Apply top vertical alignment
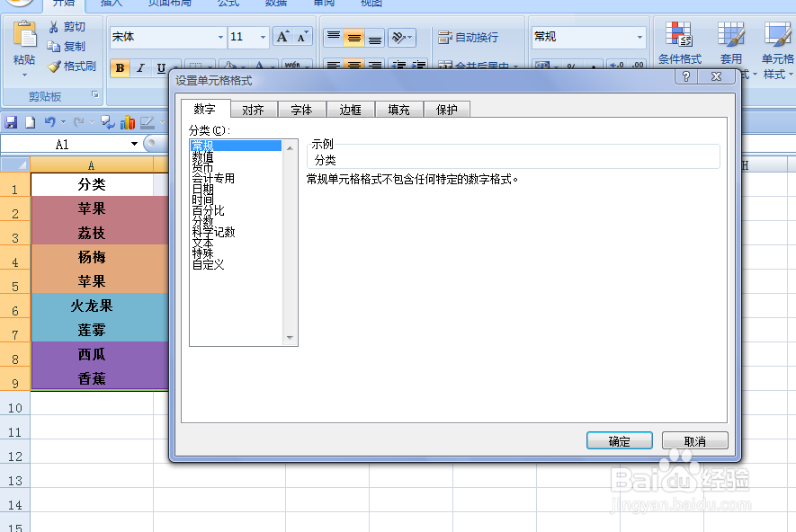 (x=334, y=37)
